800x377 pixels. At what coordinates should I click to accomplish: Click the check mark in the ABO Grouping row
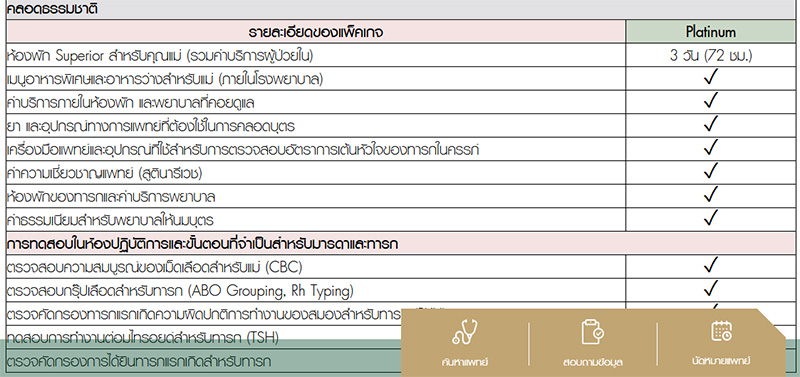click(x=711, y=289)
